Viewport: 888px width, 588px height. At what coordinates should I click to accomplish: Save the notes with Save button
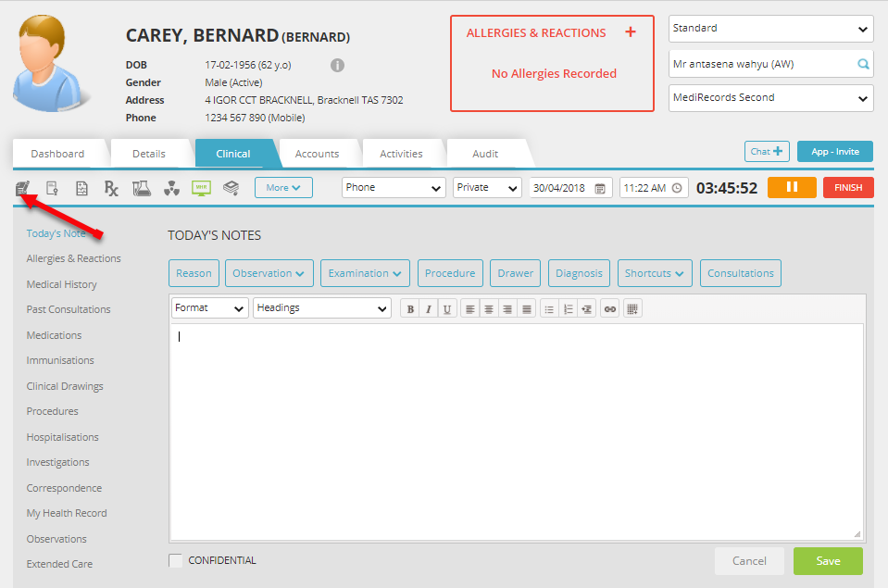828,561
